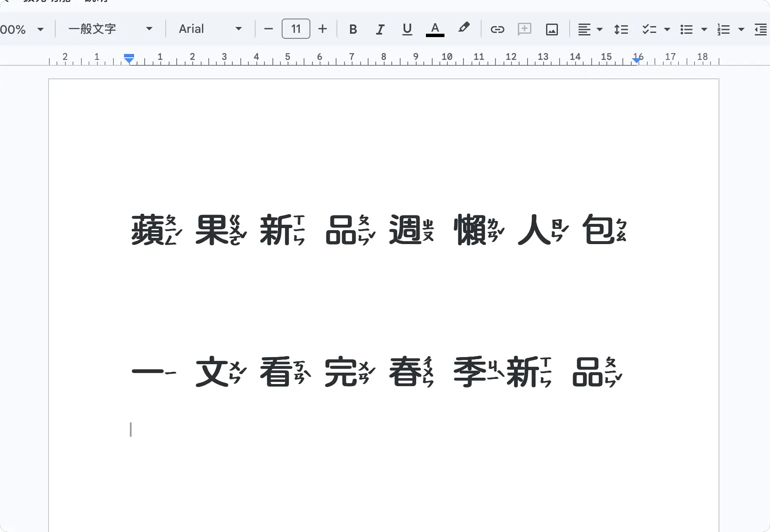
Task: Open the 一般文字 paragraph style dropdown
Action: pyautogui.click(x=110, y=29)
